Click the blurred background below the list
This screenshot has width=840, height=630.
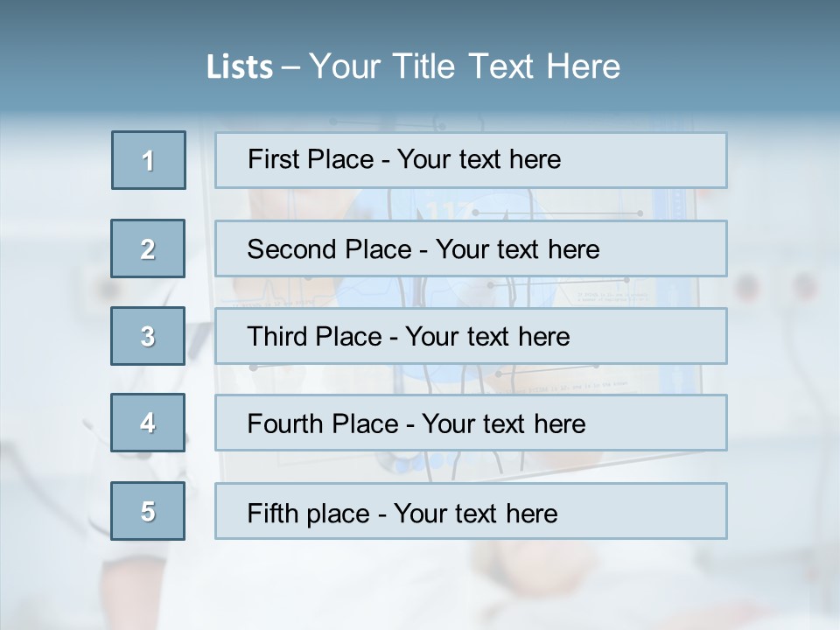(x=420, y=582)
